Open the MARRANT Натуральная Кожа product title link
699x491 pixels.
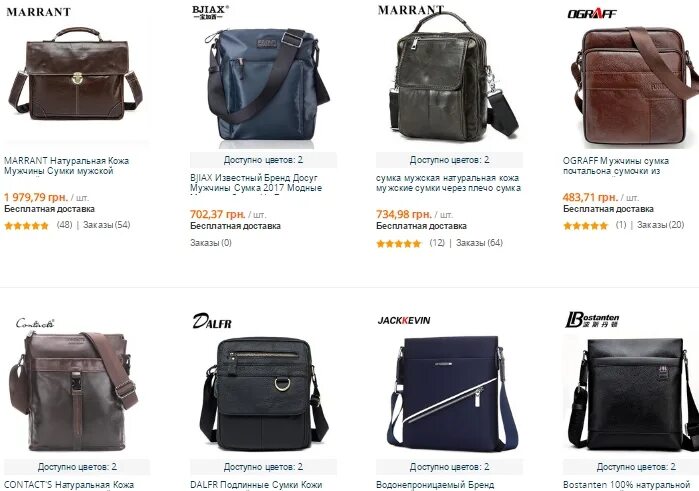pos(66,166)
